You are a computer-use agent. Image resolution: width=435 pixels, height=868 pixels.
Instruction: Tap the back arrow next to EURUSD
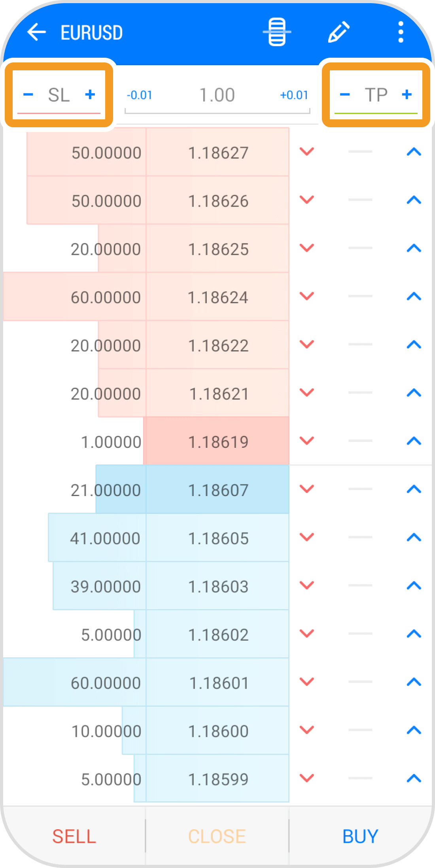click(x=37, y=32)
